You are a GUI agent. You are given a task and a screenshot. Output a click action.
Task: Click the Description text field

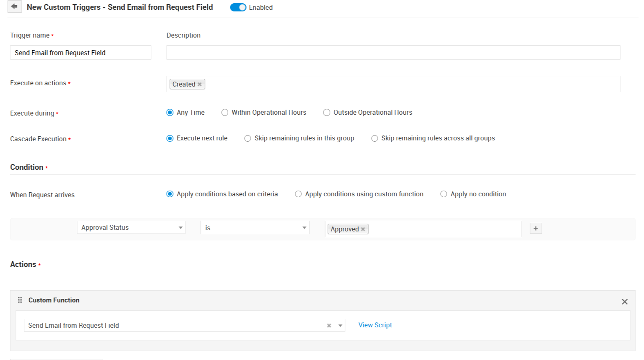[393, 53]
